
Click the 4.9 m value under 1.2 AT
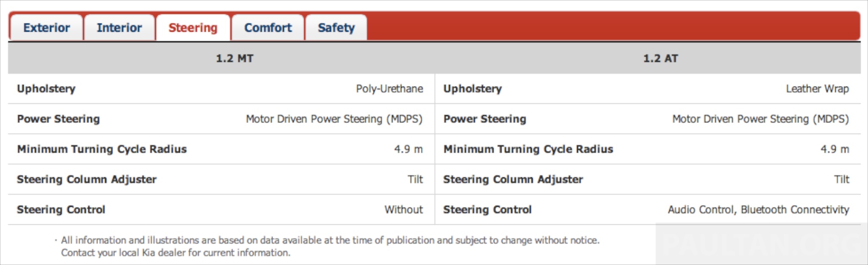(835, 149)
